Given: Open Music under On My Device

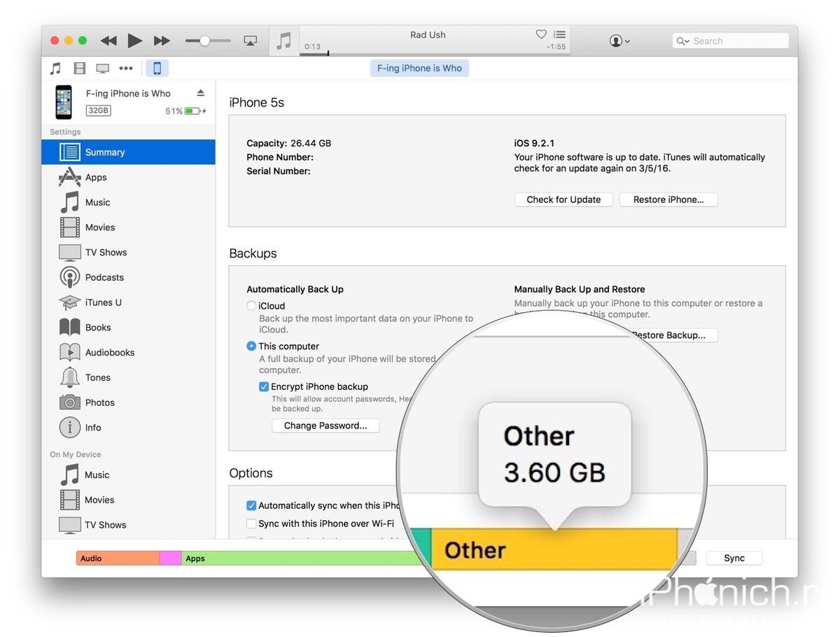Looking at the screenshot, I should click(128, 475).
